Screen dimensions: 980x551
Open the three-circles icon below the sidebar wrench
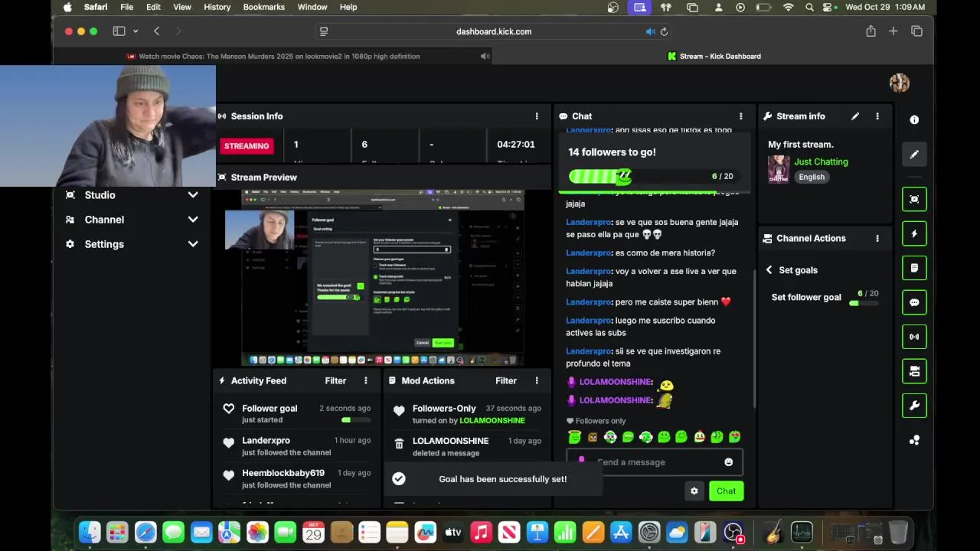pyautogui.click(x=914, y=440)
